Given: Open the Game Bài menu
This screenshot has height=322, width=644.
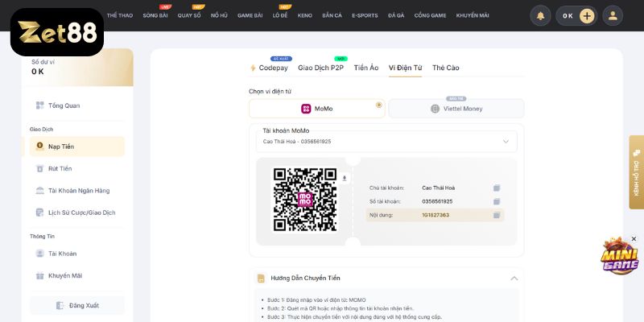Looking at the screenshot, I should click(250, 15).
